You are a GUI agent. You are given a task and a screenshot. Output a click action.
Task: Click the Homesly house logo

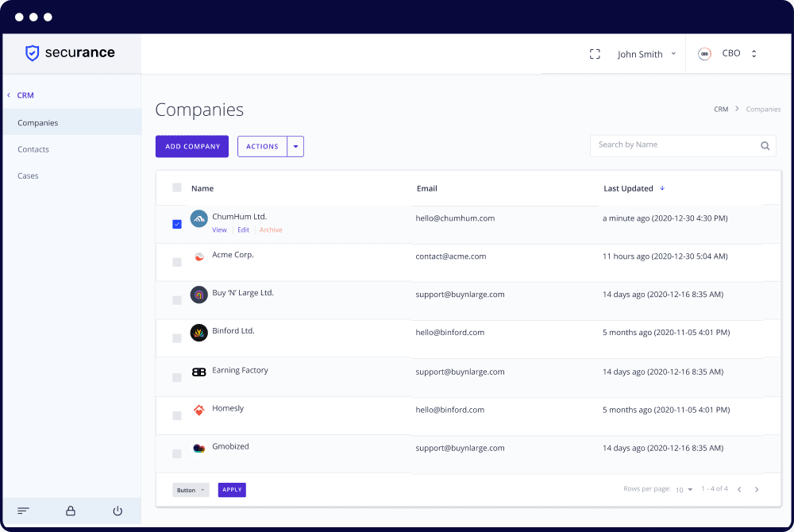[199, 410]
